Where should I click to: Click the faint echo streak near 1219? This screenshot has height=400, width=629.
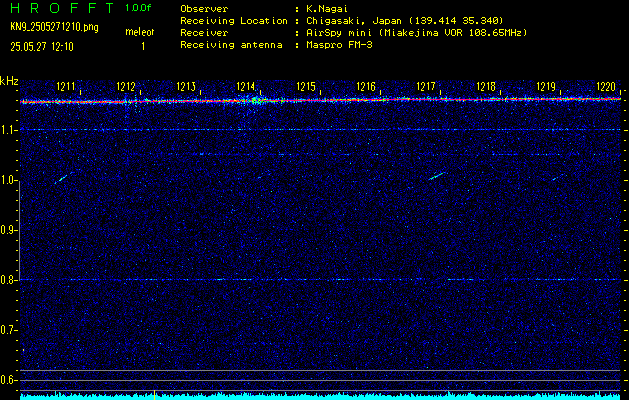tap(558, 177)
